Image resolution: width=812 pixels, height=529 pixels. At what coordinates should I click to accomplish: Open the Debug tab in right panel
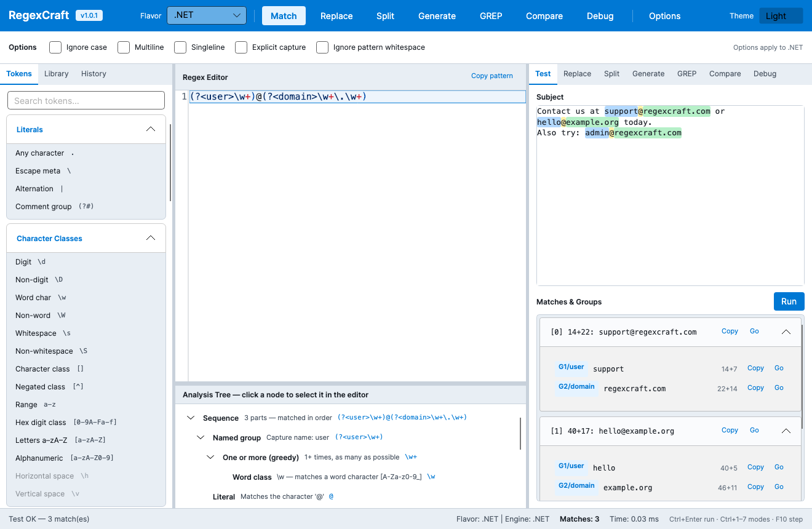click(x=765, y=74)
